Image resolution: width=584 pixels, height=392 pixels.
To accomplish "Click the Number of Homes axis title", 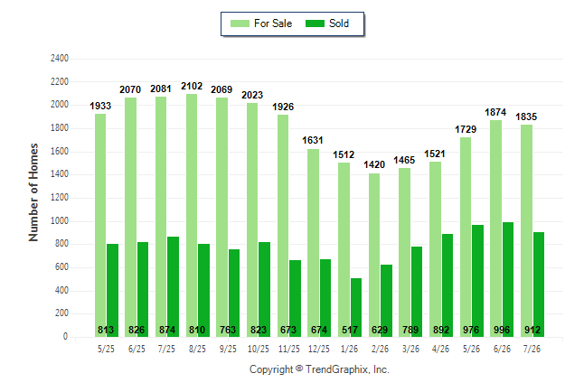I will [x=33, y=192].
